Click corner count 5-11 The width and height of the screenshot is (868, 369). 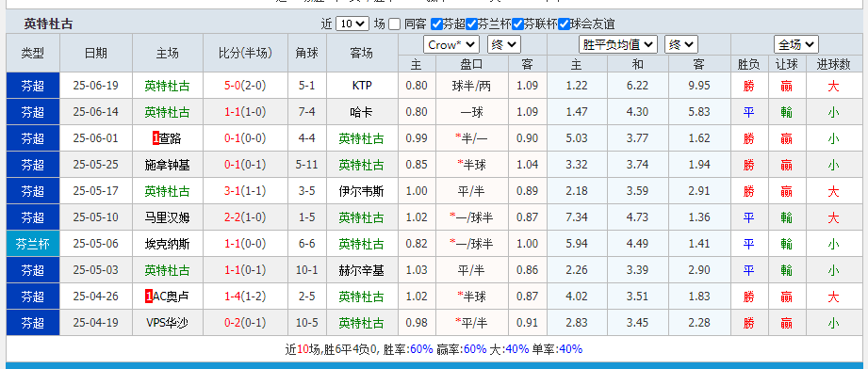[x=307, y=165]
